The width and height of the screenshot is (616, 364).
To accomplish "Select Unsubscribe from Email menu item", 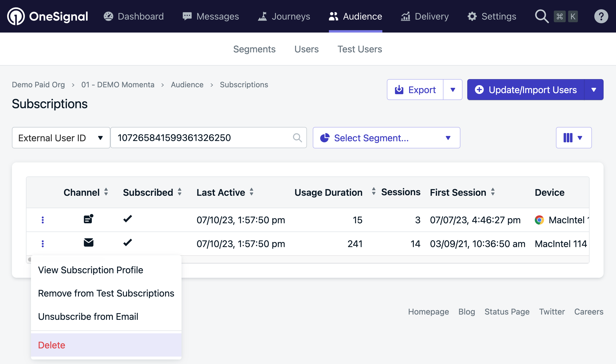I will (x=88, y=317).
